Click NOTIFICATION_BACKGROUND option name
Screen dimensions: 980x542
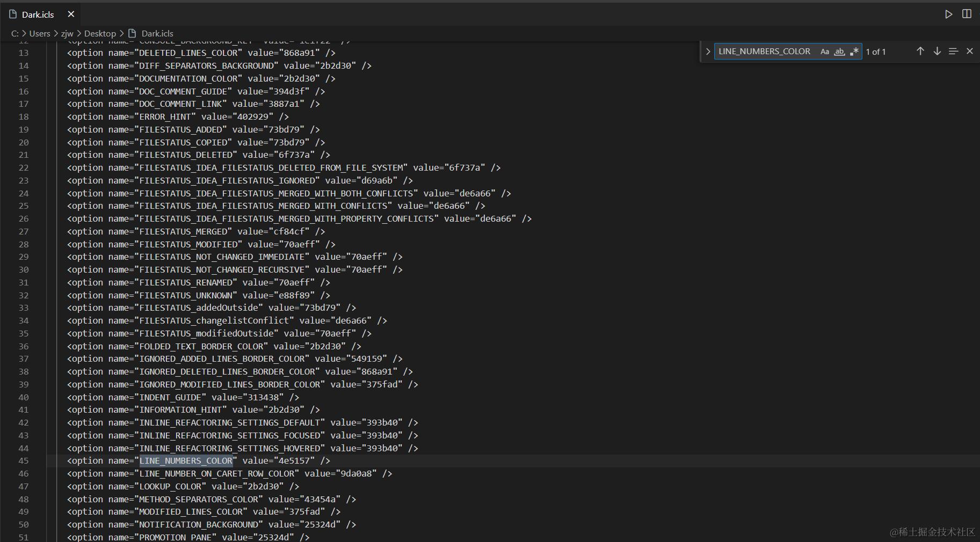point(199,524)
